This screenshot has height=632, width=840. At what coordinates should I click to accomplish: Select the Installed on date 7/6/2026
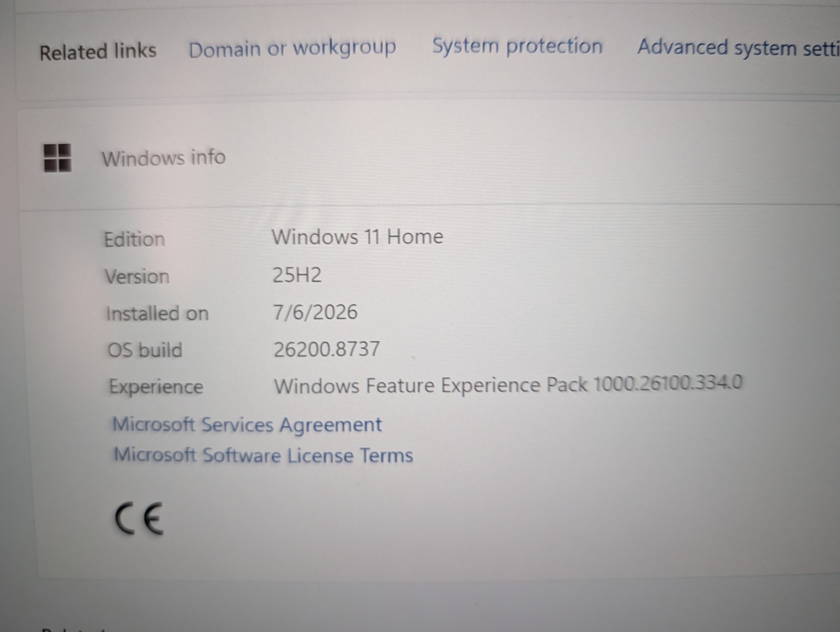click(315, 312)
